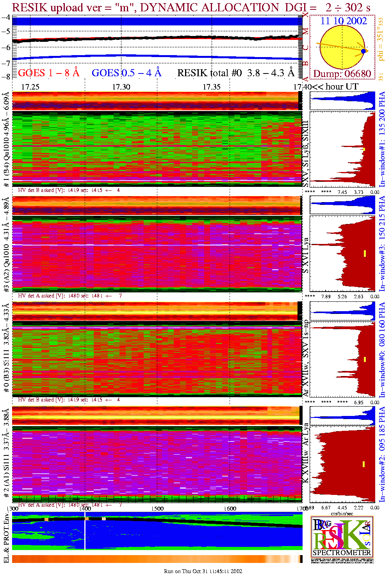Click the 17.30 hour UT tick label
The width and height of the screenshot is (392, 577).
[121, 87]
